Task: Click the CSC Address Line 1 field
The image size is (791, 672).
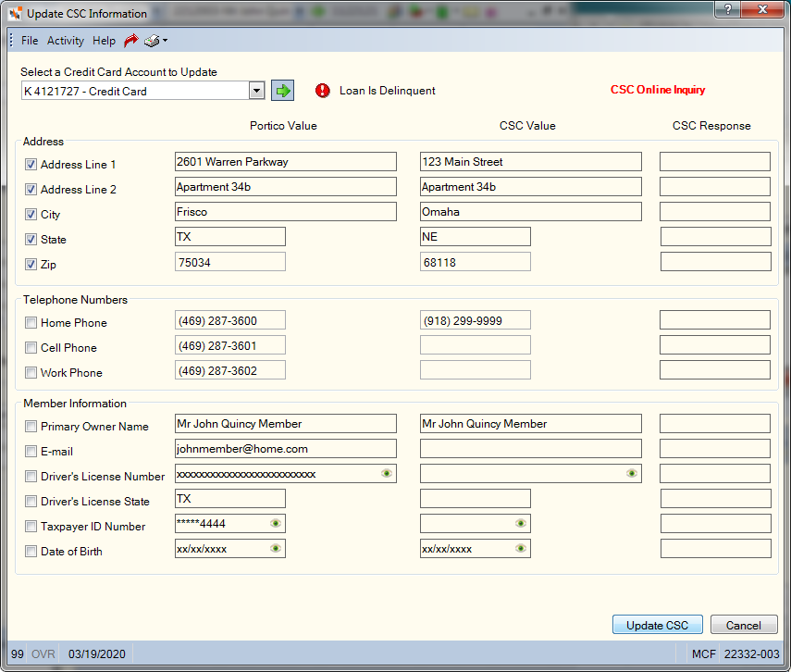Action: [x=531, y=162]
